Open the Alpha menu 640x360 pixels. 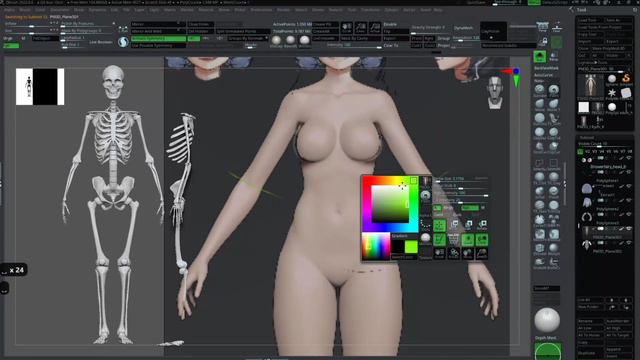point(8,10)
